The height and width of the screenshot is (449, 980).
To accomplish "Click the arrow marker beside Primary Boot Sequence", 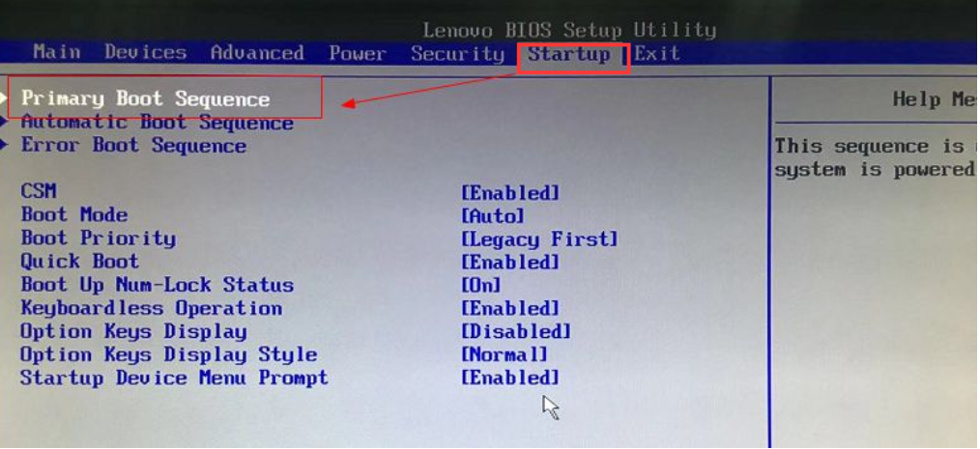I will tap(5, 98).
